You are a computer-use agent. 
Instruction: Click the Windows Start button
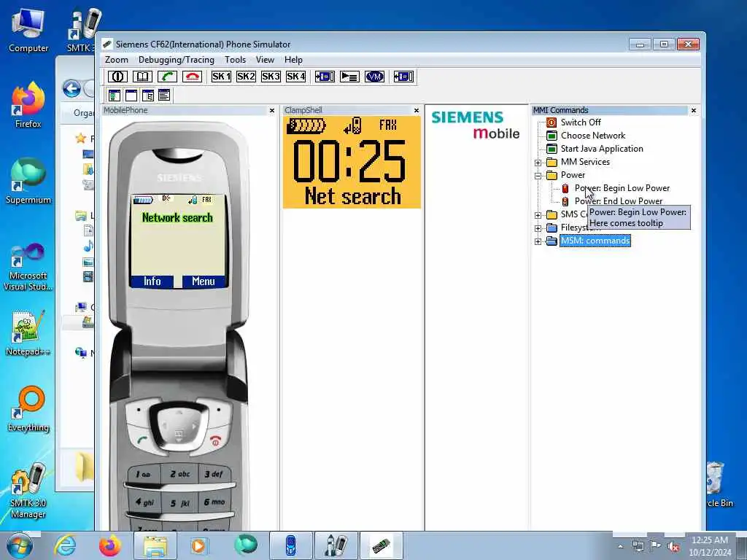pyautogui.click(x=19, y=545)
